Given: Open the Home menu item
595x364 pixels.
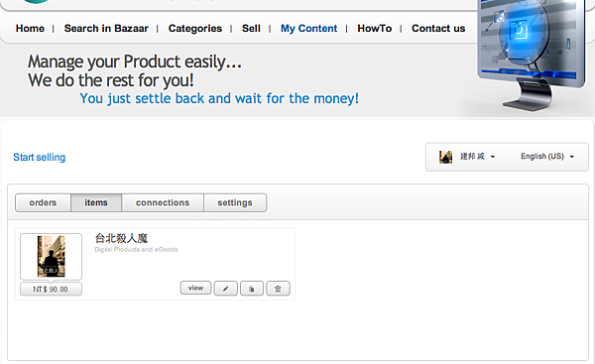Looking at the screenshot, I should (30, 29).
